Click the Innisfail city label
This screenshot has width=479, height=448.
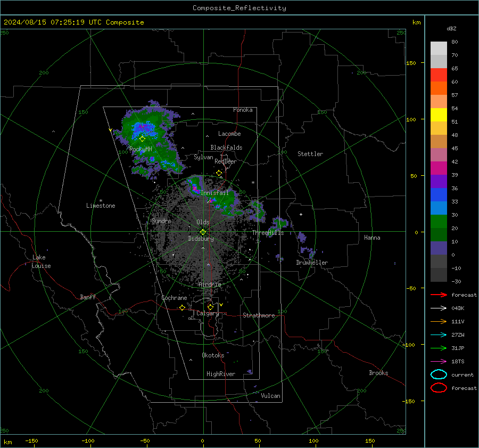click(214, 193)
